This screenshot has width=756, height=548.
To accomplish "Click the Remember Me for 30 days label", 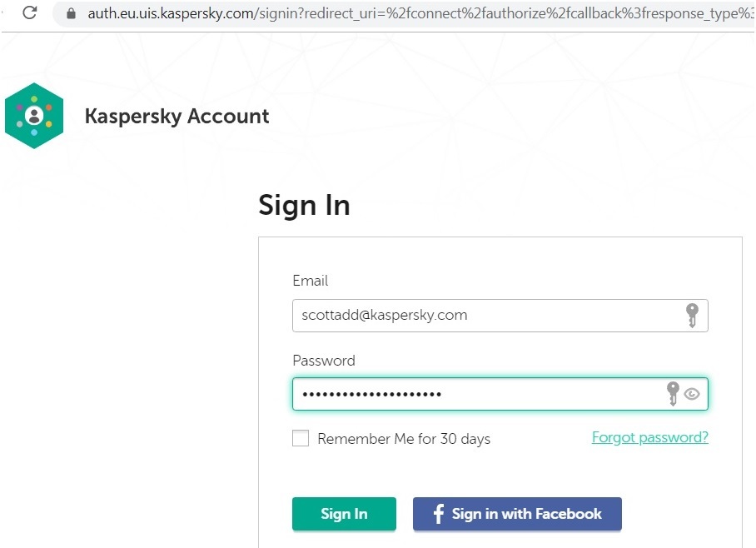I will coord(404,439).
